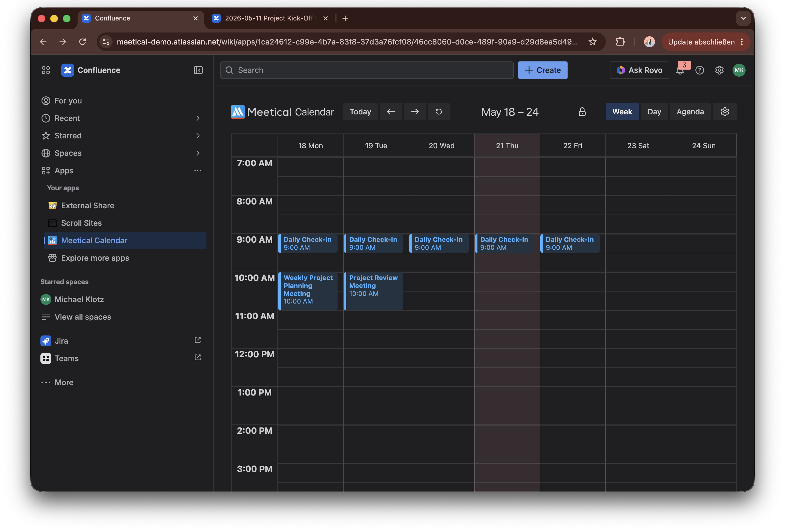
Task: Click the external link icon next to Jira
Action: click(197, 340)
